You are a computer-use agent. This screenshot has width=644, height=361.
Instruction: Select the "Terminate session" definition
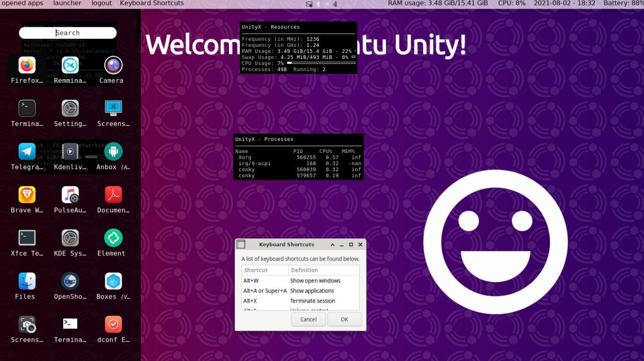312,301
